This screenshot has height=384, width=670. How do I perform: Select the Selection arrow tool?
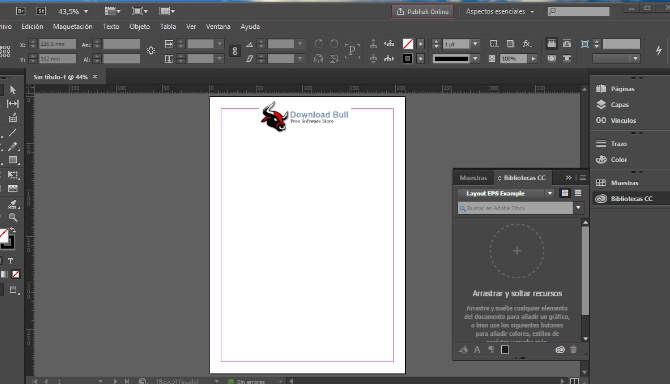12,90
